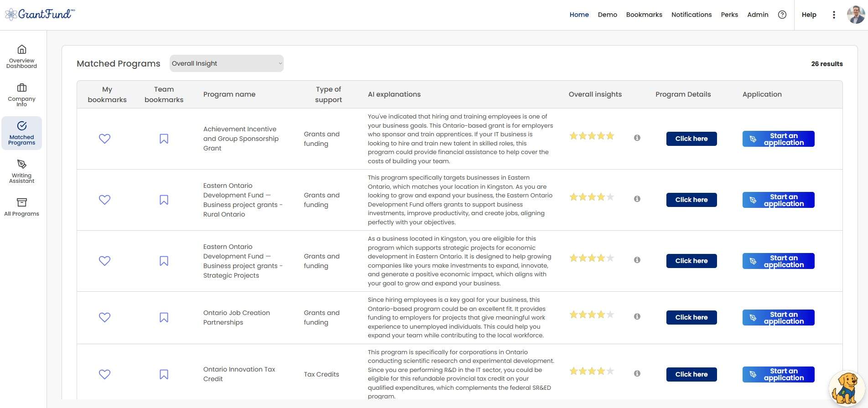The height and width of the screenshot is (408, 868).
Task: Open Notifications from the top navigation
Action: (x=691, y=15)
